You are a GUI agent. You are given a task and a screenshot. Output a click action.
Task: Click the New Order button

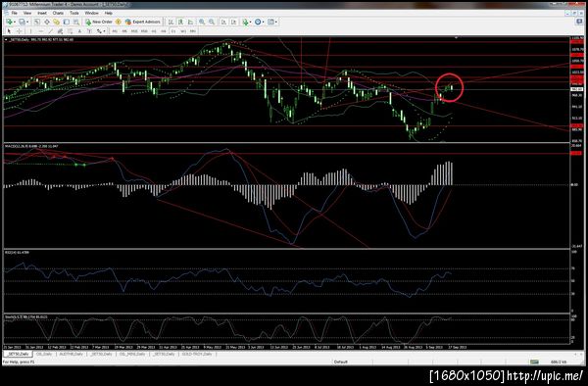99,23
